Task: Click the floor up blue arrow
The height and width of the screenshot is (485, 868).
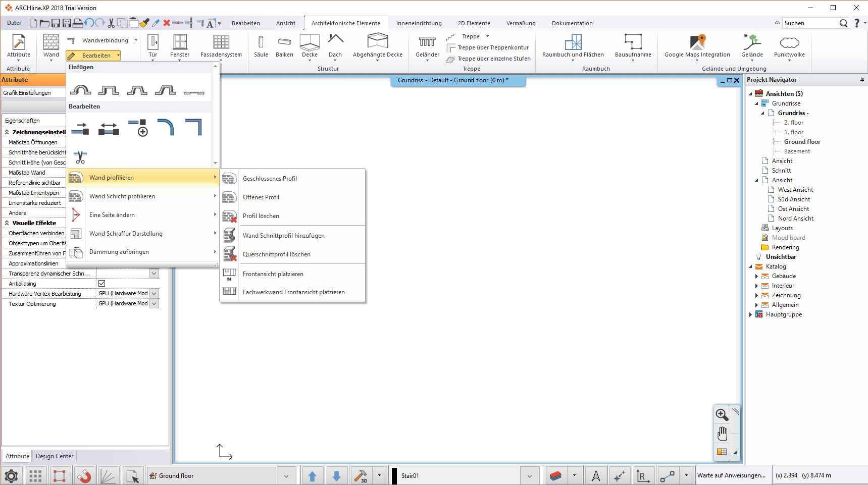Action: click(312, 476)
